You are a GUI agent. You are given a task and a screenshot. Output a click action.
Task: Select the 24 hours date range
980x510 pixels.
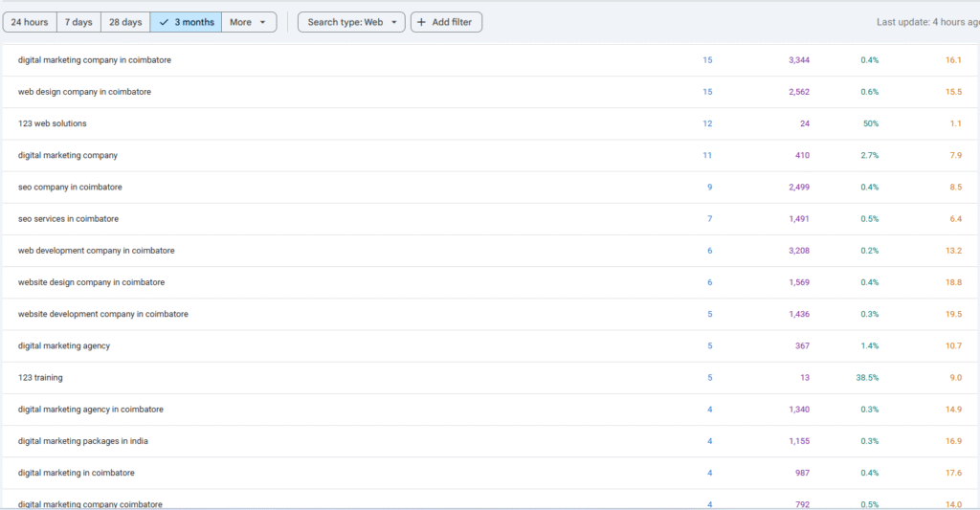point(30,22)
